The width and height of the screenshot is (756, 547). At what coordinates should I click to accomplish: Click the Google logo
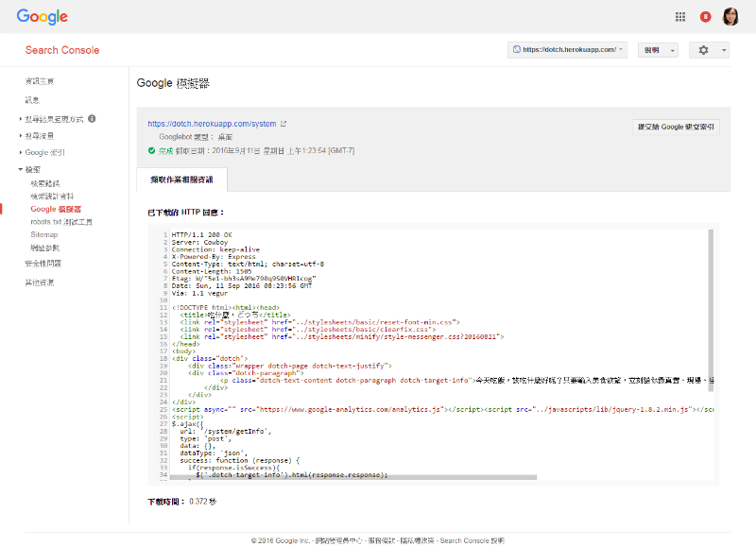click(42, 16)
